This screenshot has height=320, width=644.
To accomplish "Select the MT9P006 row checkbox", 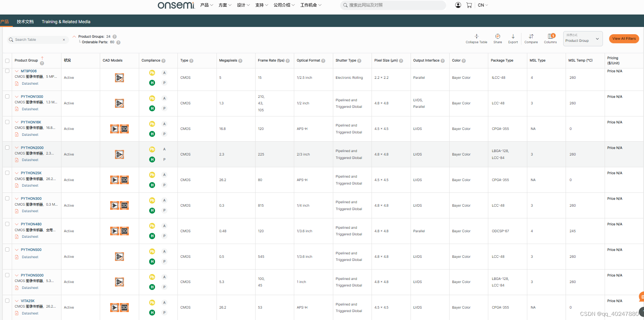I will 7,71.
